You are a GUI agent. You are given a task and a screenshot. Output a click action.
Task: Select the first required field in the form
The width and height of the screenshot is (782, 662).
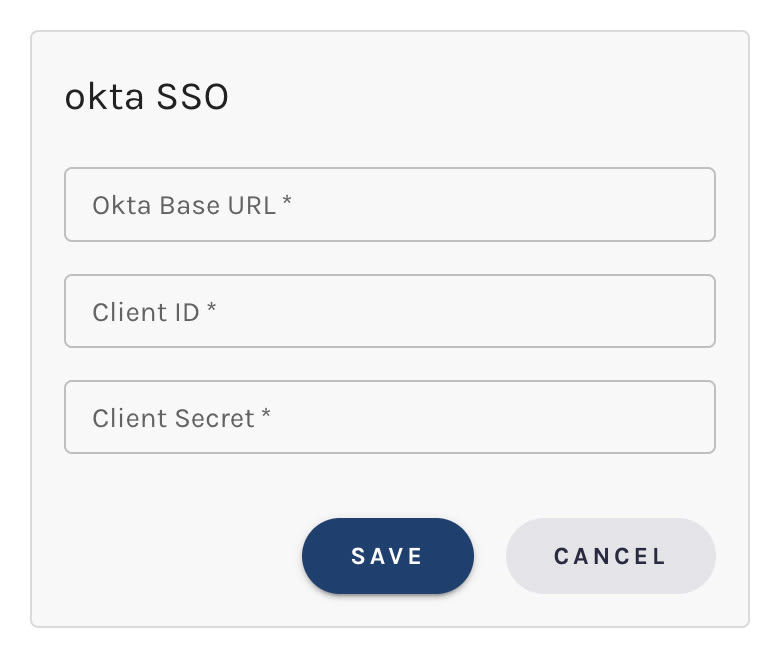[390, 205]
